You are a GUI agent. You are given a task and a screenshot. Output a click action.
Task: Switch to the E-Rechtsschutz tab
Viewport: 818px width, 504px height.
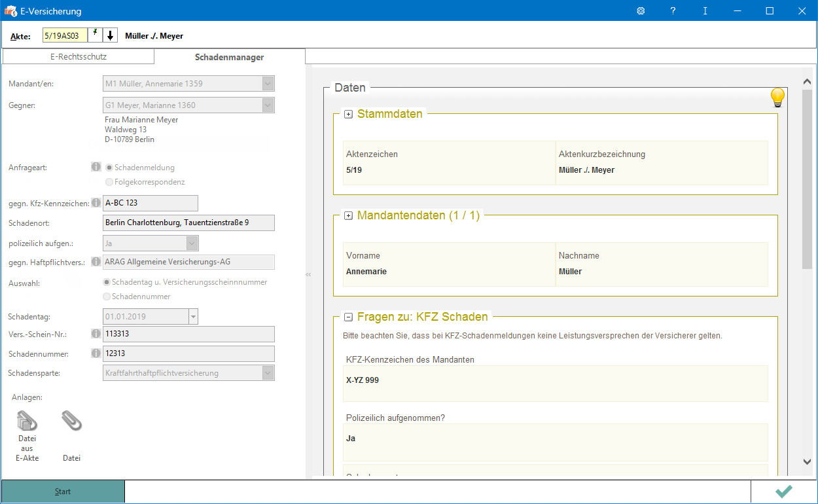tap(79, 57)
